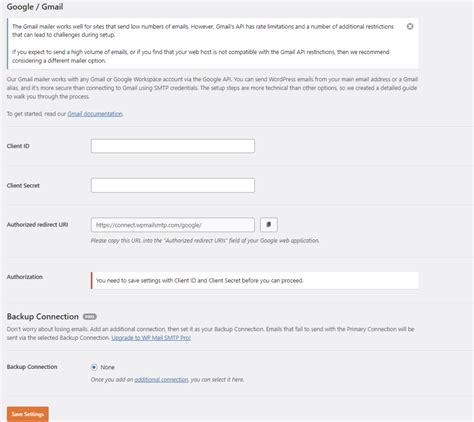Select the None backup connection radio

[x=94, y=367]
